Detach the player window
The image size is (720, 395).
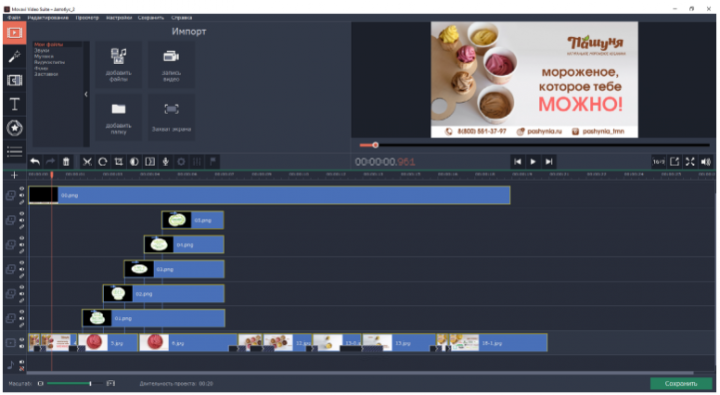coord(675,162)
